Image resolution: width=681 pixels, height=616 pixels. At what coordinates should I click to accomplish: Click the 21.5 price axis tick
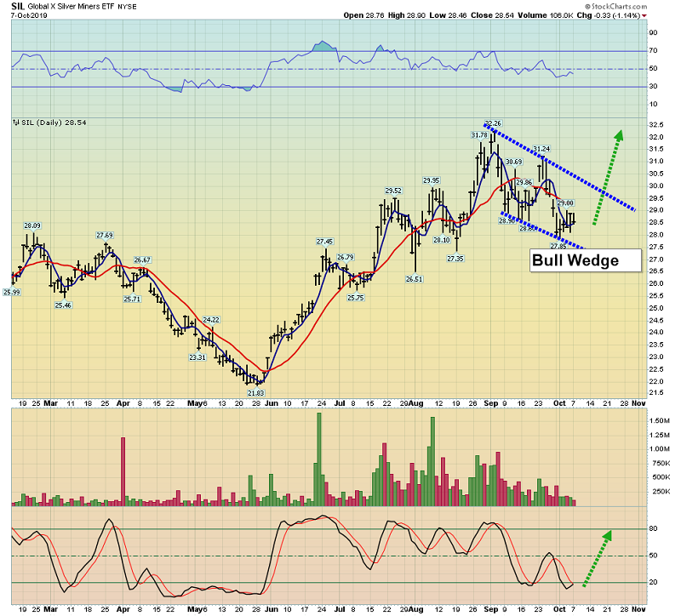coord(655,392)
